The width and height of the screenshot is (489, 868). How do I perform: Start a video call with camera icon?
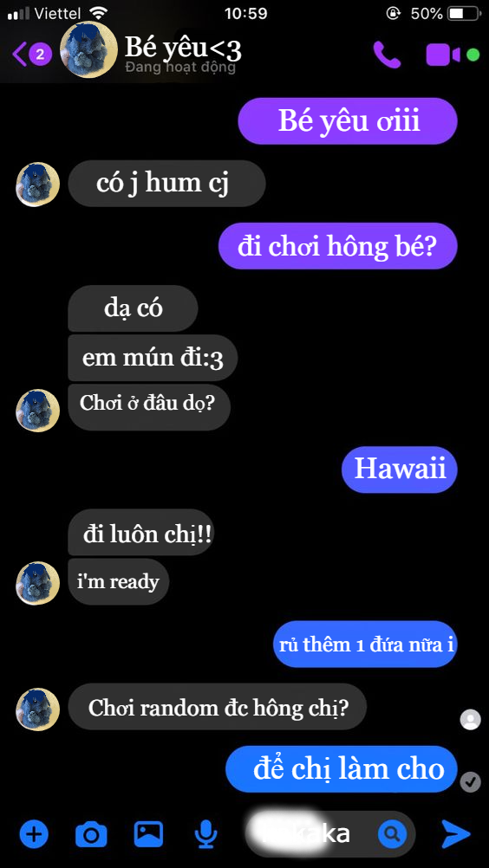[443, 55]
